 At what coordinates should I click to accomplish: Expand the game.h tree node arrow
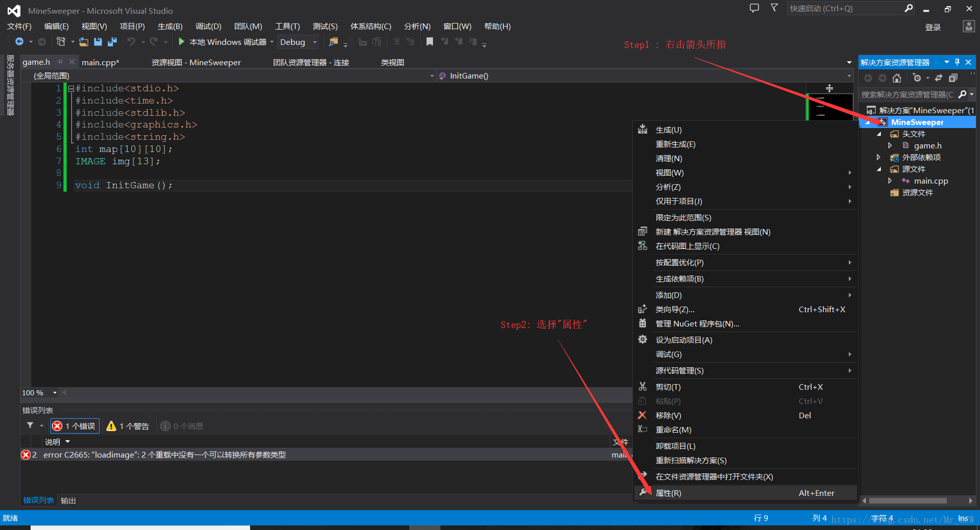tap(890, 145)
